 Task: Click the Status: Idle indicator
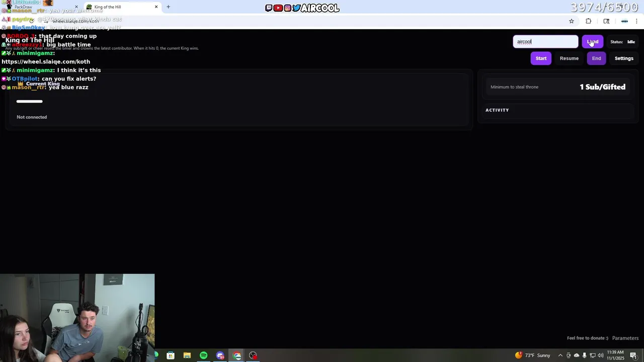click(x=622, y=42)
